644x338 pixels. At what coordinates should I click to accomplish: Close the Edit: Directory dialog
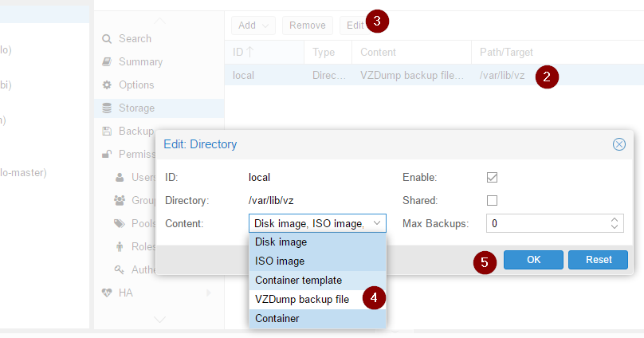click(619, 144)
